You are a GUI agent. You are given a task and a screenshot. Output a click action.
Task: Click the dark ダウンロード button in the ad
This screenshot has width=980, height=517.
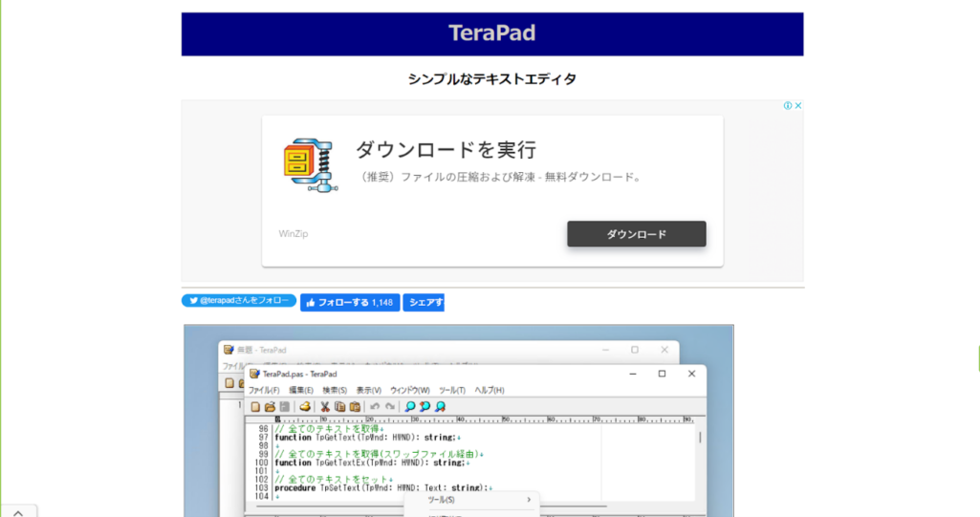click(x=636, y=233)
